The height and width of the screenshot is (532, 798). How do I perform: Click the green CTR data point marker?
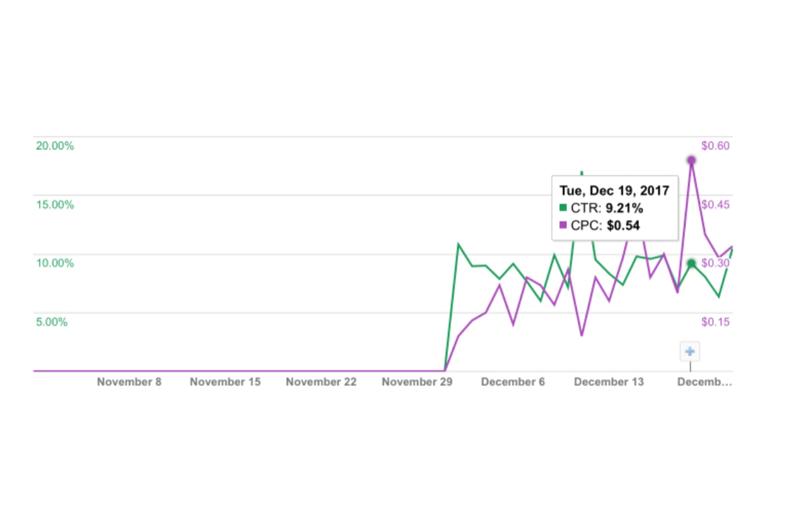691,264
